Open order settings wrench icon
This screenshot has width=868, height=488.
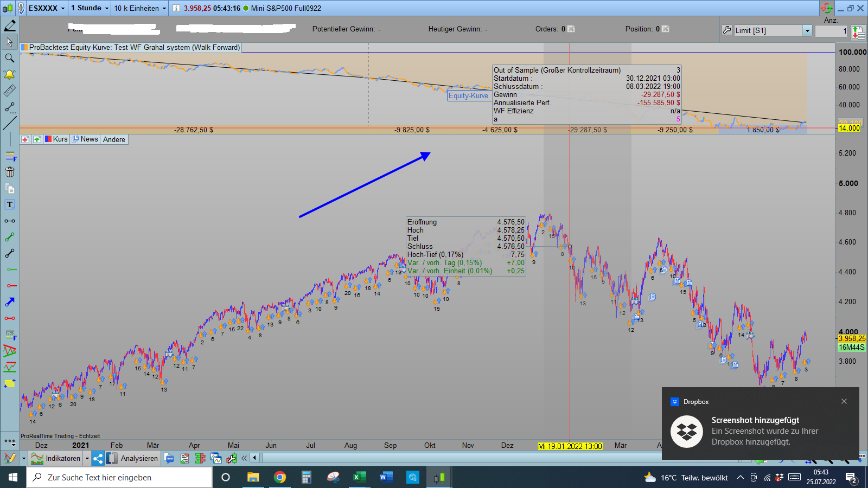(x=727, y=30)
